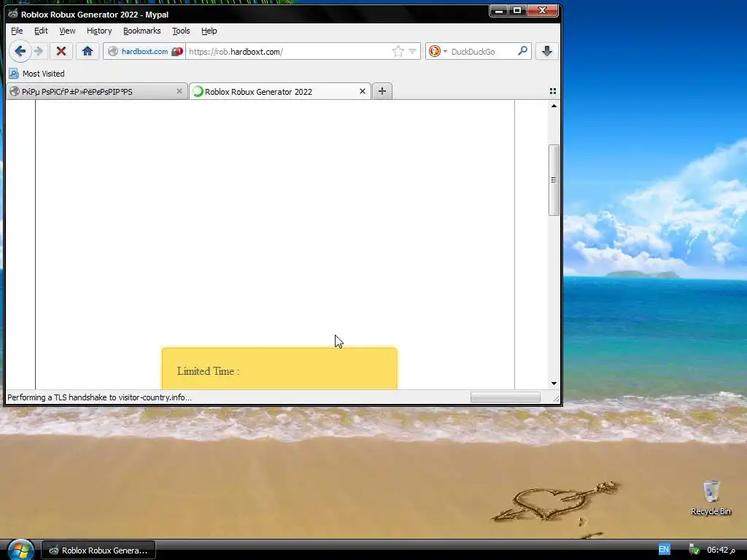Click the address bar URL field
747x560 pixels.
[288, 52]
